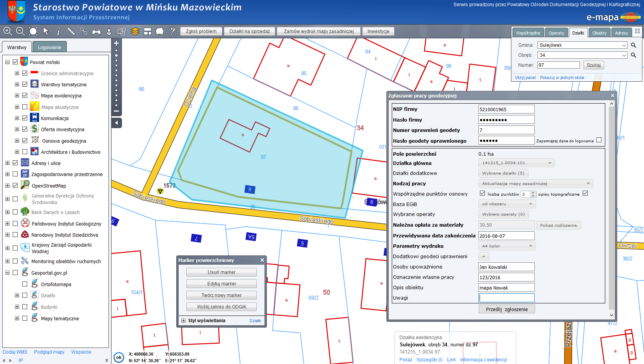The image size is (644, 364).
Task: Enable Architektura i Budownictwo checkbox
Action: 25,152
